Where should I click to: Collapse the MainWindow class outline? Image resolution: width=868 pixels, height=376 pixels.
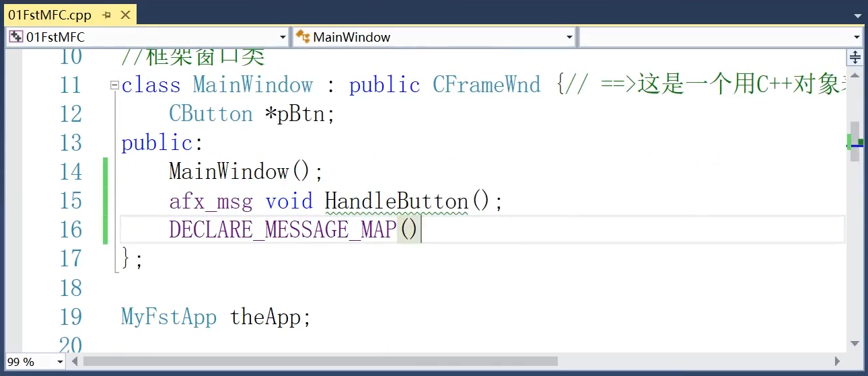tap(115, 85)
